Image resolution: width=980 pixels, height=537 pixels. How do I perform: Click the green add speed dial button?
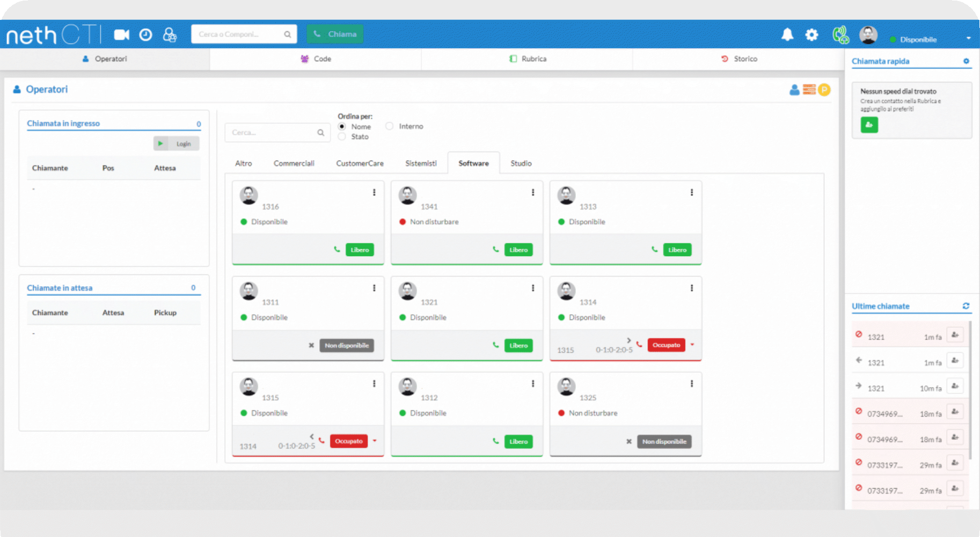pyautogui.click(x=869, y=125)
